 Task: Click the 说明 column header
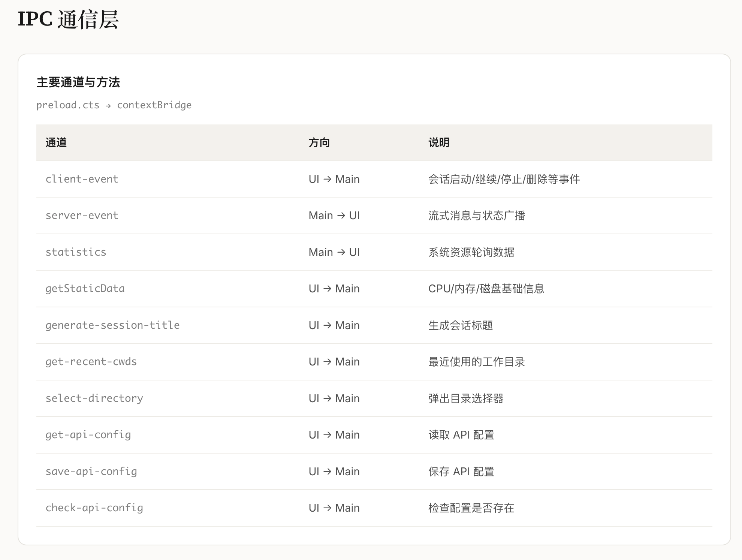[x=438, y=142]
